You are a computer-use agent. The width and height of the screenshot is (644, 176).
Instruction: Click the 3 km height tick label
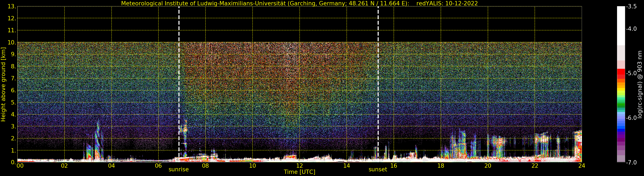[13, 126]
